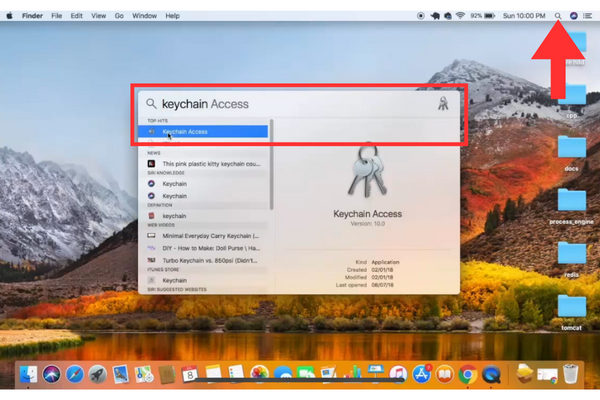The image size is (600, 400).
Task: Open iTunes from the Dock
Action: (x=398, y=374)
